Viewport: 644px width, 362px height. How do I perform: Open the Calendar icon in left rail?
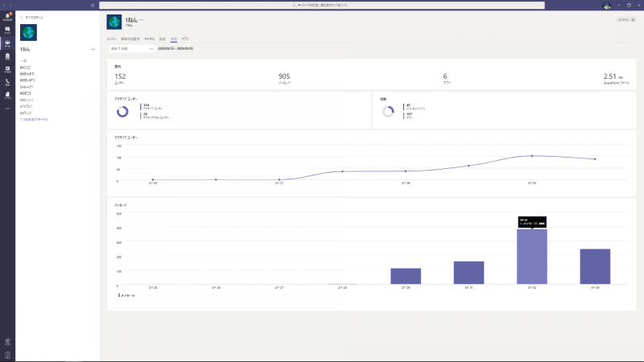point(7,69)
